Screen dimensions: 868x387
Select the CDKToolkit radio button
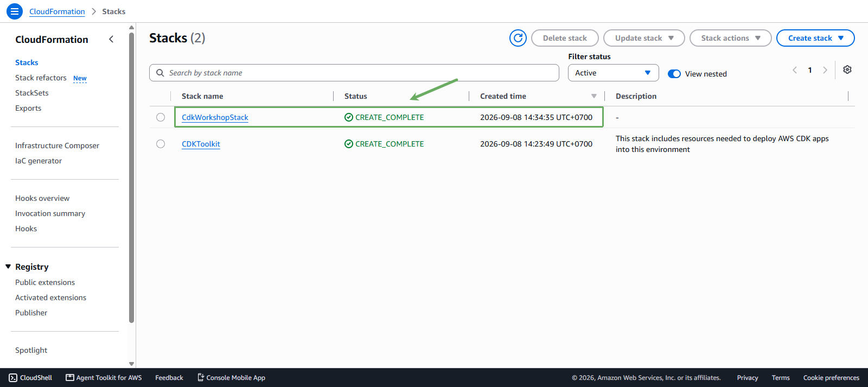161,144
